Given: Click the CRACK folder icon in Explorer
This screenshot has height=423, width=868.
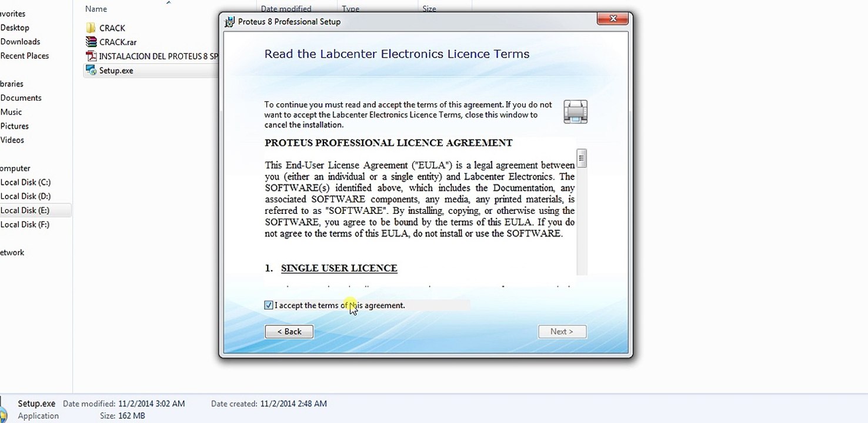Looking at the screenshot, I should (x=91, y=28).
